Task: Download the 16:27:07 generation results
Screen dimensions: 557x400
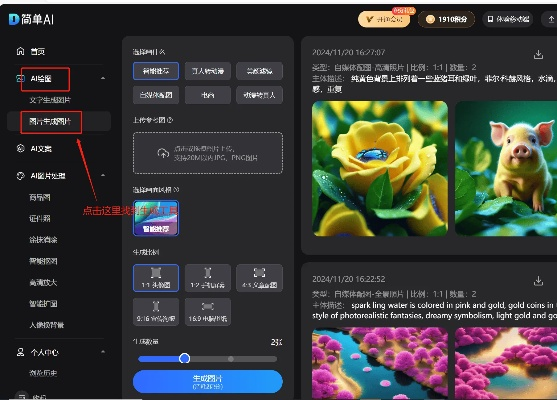Action: pos(538,54)
